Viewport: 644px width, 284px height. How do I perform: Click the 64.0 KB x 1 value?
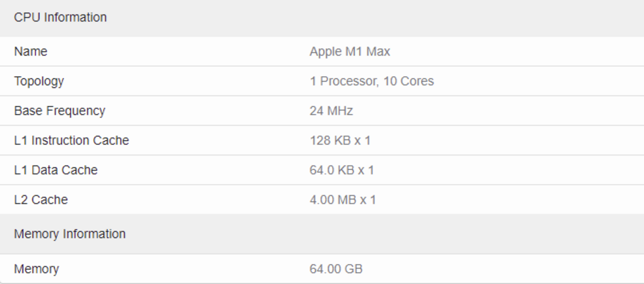pos(342,170)
